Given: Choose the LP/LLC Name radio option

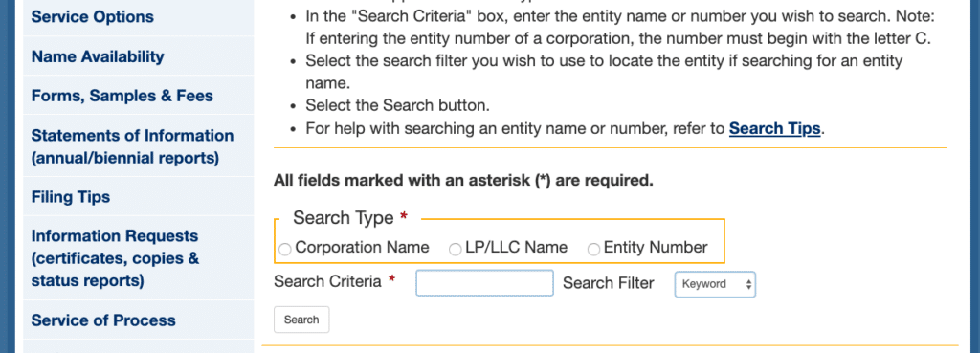Looking at the screenshot, I should (x=455, y=250).
